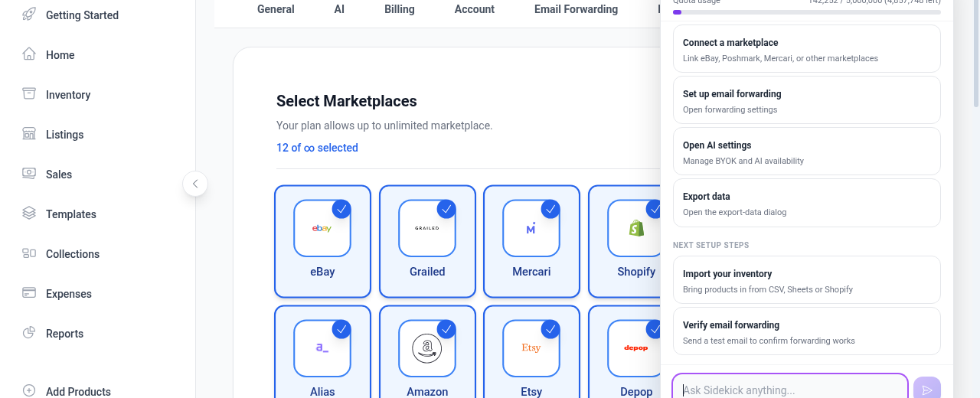Click the Home house icon
The width and height of the screenshot is (980, 398).
click(x=29, y=54)
